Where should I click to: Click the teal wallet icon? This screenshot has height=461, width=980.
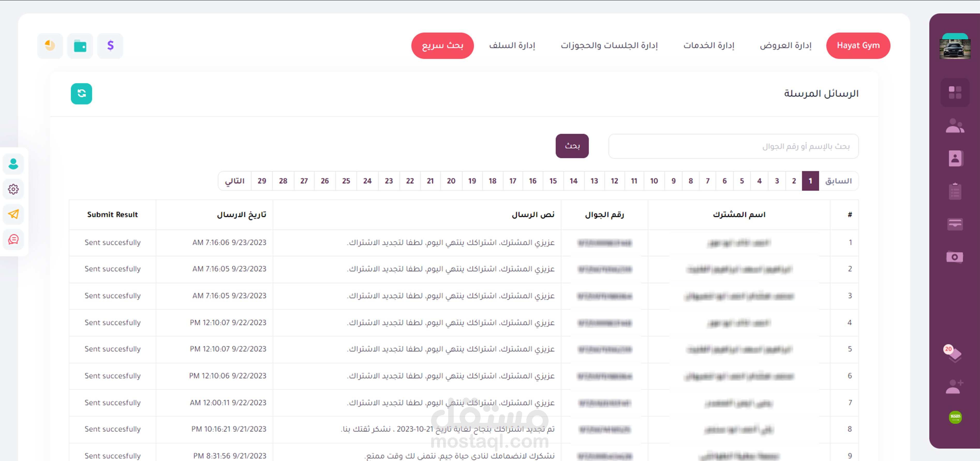80,45
